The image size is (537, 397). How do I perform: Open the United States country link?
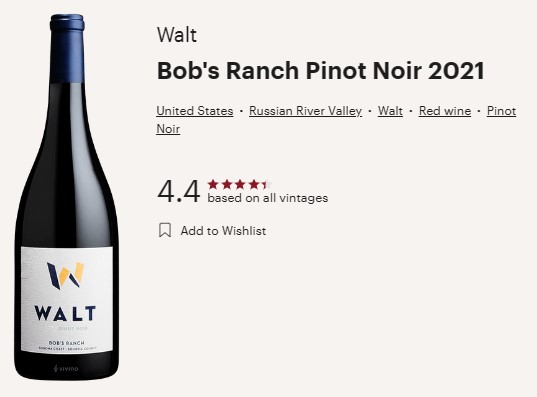(x=195, y=111)
